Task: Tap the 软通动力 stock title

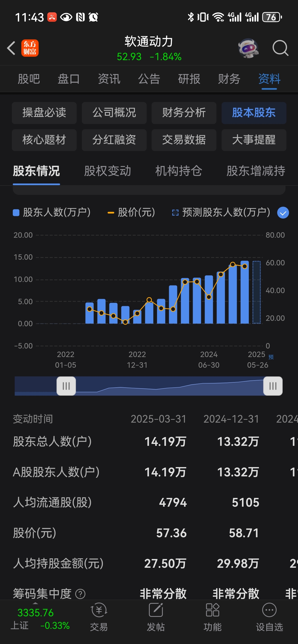Action: 149,41
